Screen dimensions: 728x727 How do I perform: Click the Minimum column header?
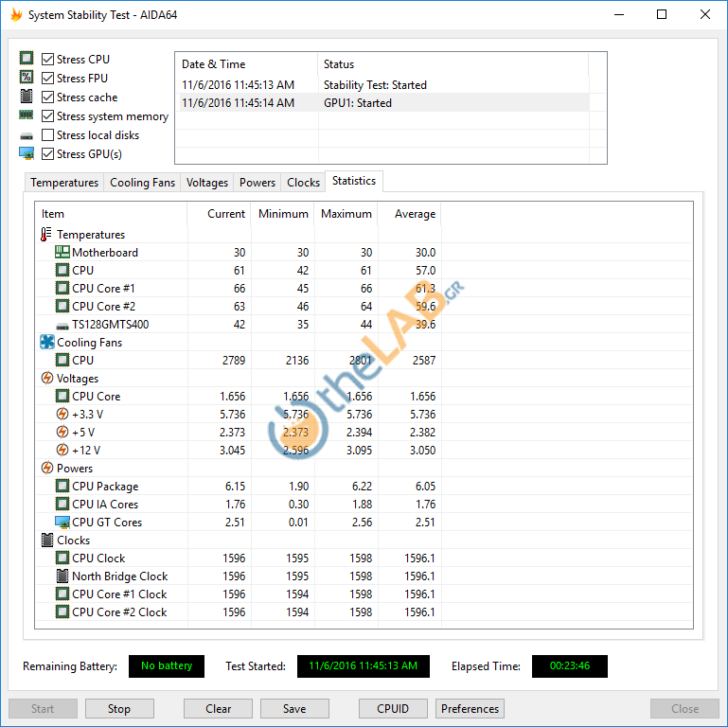(282, 214)
